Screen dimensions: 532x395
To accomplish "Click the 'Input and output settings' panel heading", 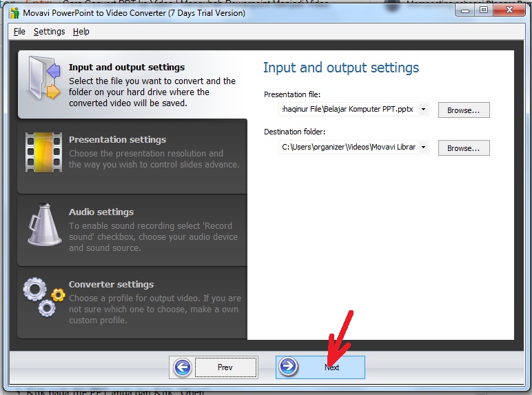I will point(341,68).
